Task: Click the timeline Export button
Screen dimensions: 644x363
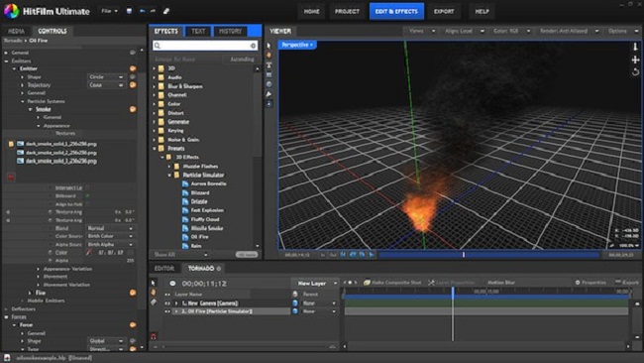Action: coord(627,283)
